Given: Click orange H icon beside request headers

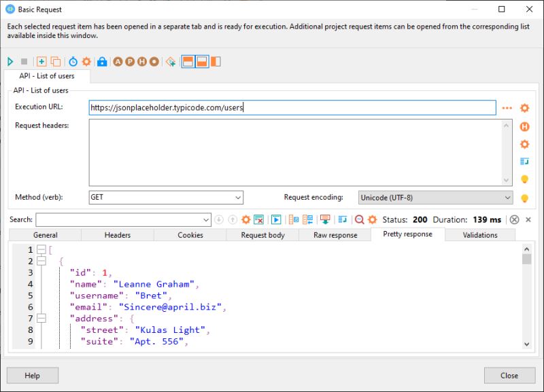Looking at the screenshot, I should pos(524,126).
